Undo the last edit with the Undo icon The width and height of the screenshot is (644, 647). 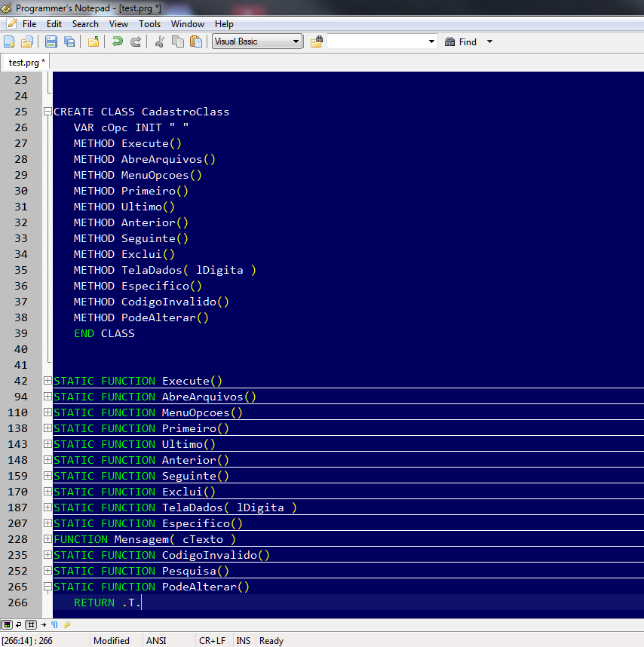[x=118, y=41]
